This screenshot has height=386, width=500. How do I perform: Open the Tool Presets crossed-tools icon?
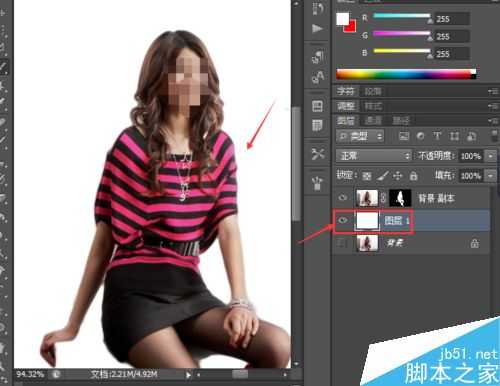(318, 154)
